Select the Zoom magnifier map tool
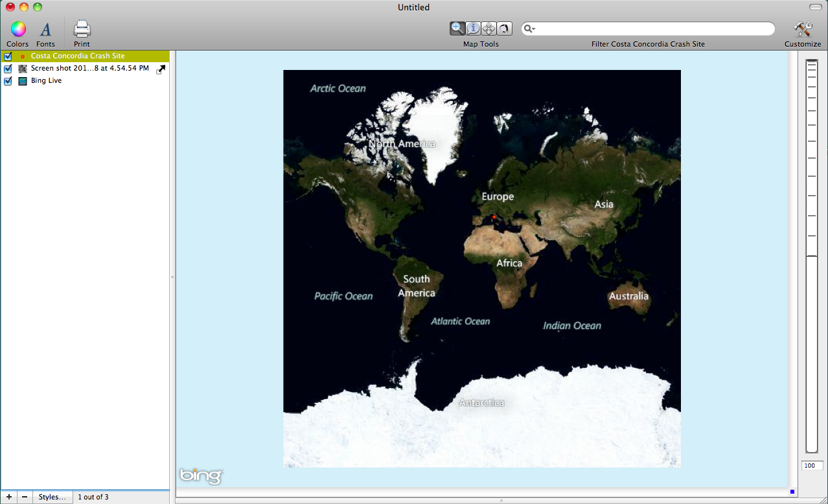The image size is (828, 504). [x=457, y=29]
